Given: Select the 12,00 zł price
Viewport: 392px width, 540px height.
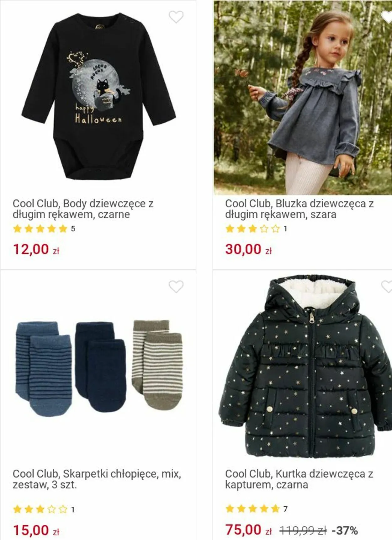Looking at the screenshot, I should 36,249.
